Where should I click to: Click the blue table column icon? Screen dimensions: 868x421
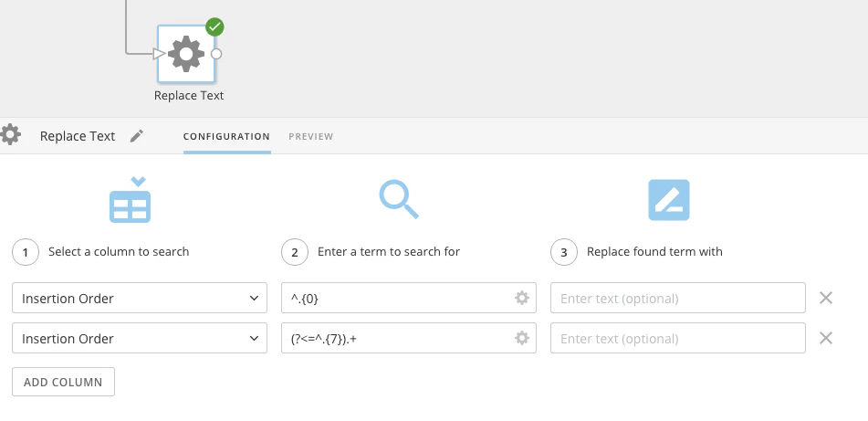[131, 200]
